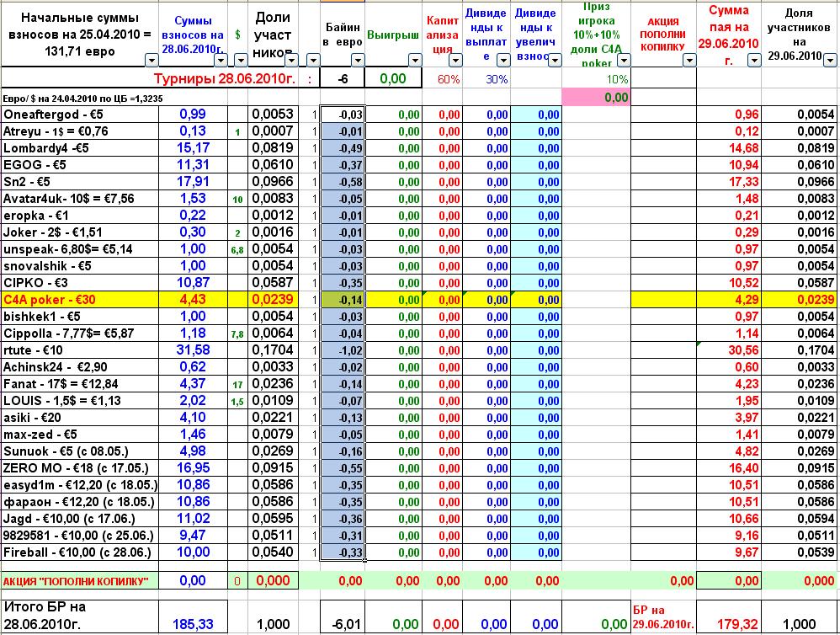Select '9829581 - €10,00 (с 25.06.)' cell
This screenshot has width=840, height=635.
coord(80,536)
